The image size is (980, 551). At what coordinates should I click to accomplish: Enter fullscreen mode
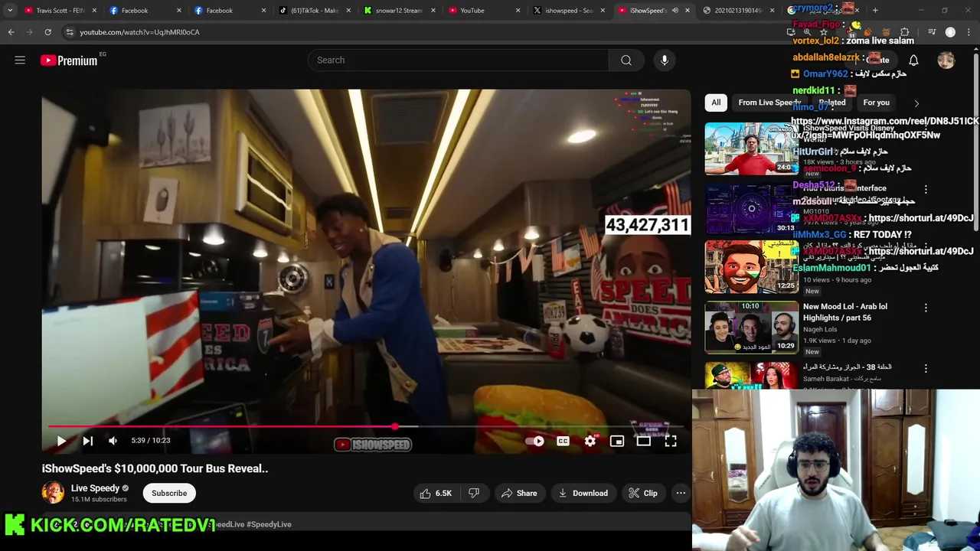point(671,441)
